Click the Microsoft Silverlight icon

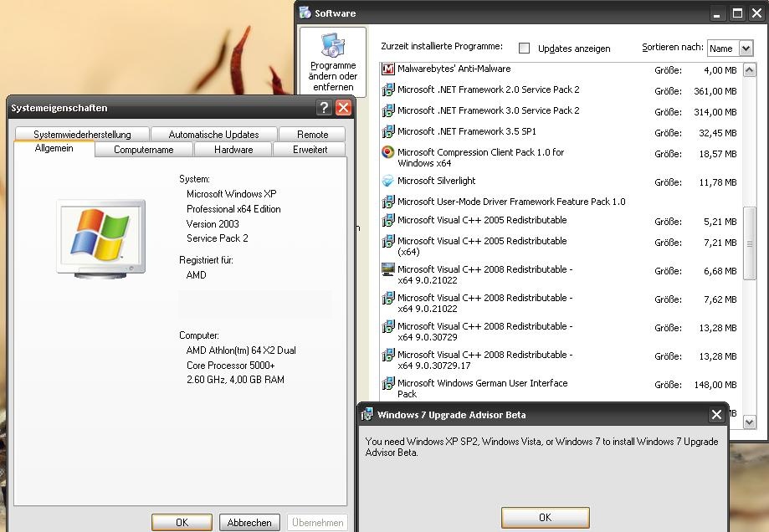[388, 181]
